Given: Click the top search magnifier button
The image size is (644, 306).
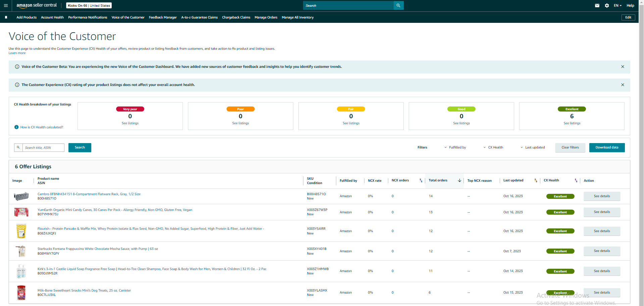Looking at the screenshot, I should point(398,5).
